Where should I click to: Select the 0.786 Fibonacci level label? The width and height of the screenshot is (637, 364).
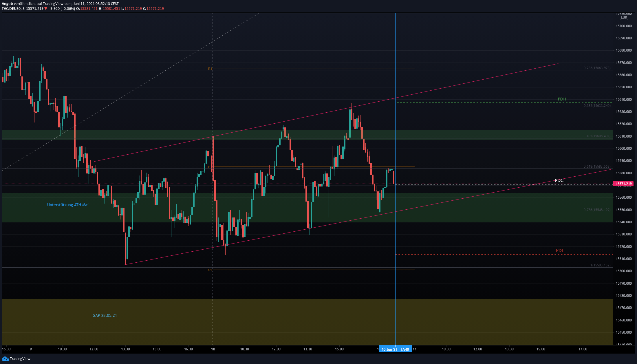[x=597, y=210]
